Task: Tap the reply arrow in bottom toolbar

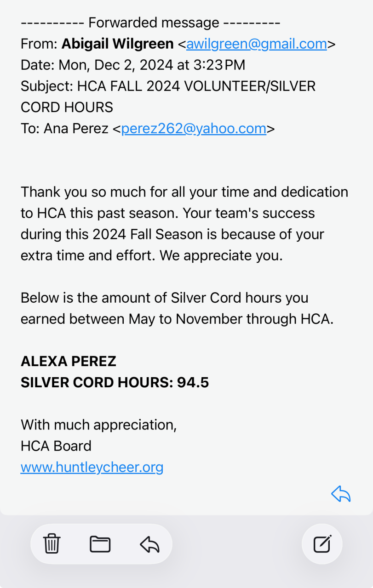Action: 149,545
